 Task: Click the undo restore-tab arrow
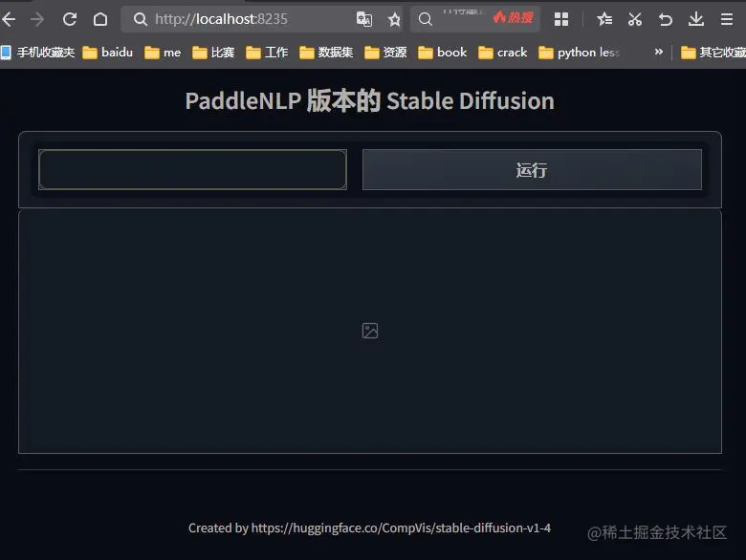tap(665, 19)
